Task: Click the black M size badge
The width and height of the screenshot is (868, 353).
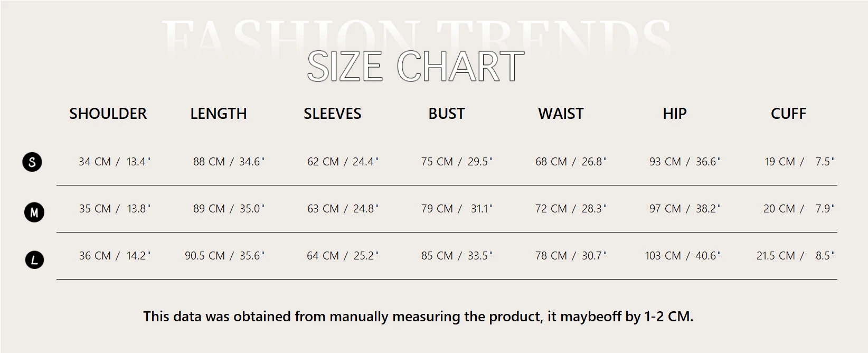Action: [34, 212]
